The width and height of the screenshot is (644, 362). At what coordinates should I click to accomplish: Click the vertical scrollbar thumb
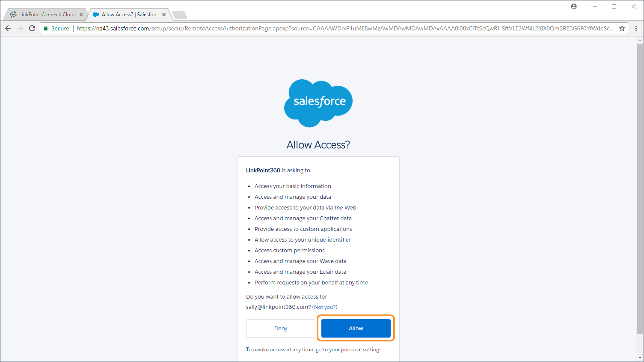[640, 188]
